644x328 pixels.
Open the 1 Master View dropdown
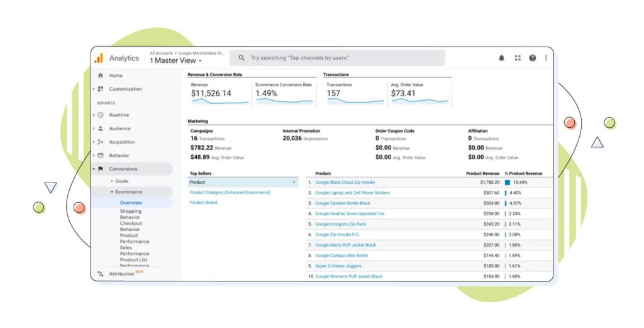click(x=176, y=60)
